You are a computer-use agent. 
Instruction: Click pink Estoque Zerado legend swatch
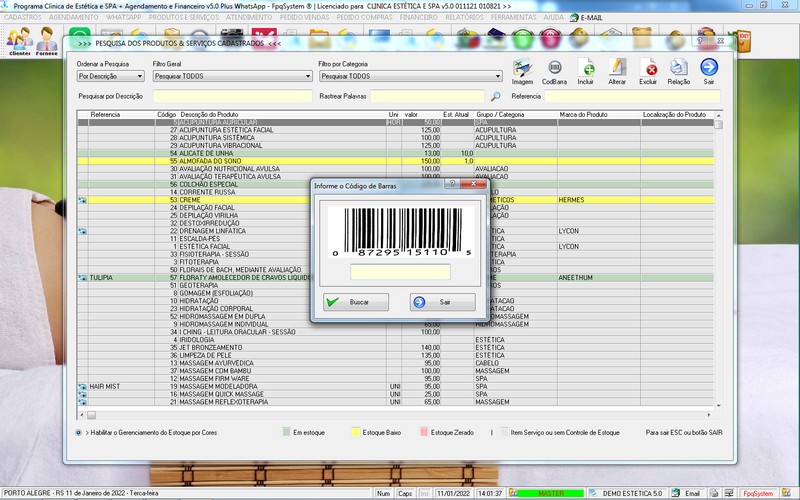(423, 432)
